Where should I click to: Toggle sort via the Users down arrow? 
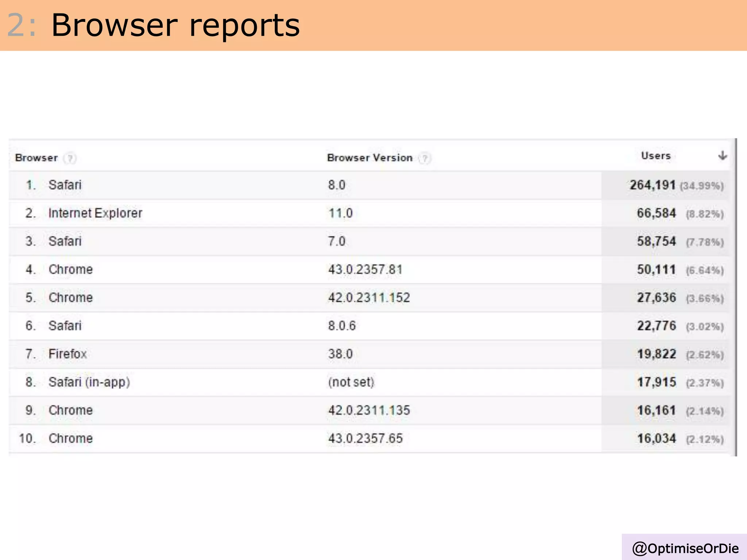pyautogui.click(x=722, y=156)
